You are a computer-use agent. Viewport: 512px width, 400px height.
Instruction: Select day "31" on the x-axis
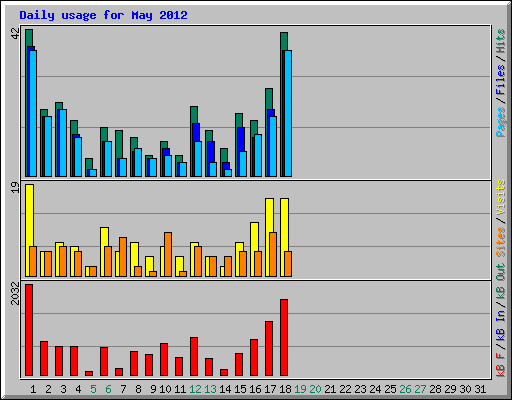tap(480, 389)
